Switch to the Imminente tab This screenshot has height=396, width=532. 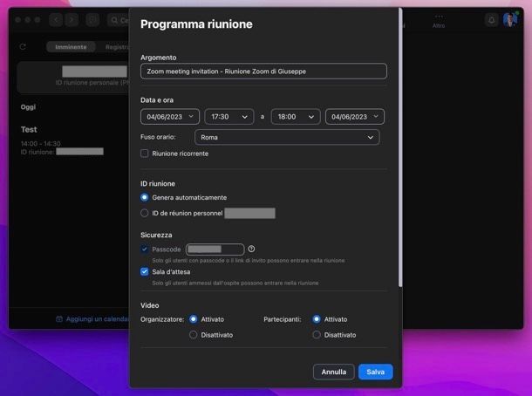click(x=71, y=47)
